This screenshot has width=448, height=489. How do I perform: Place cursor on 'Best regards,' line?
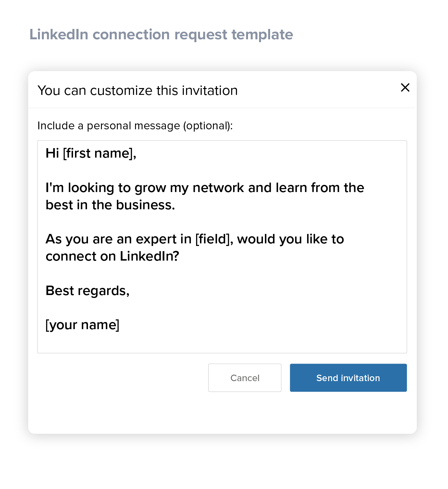point(88,291)
